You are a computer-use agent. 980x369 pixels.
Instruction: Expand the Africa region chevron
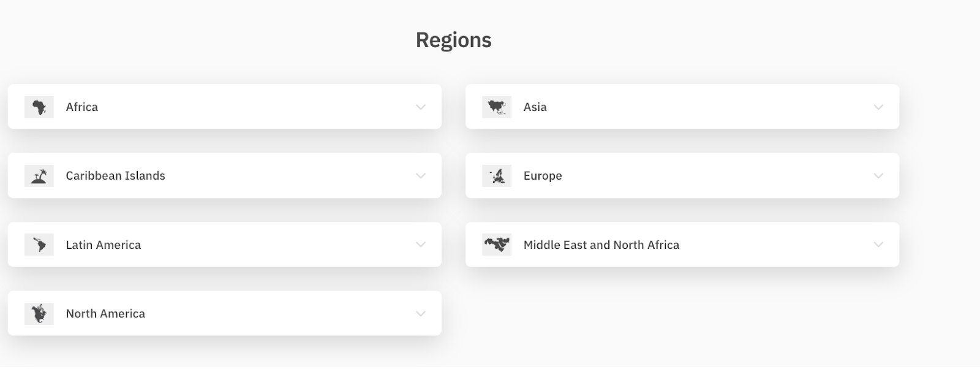click(x=421, y=107)
